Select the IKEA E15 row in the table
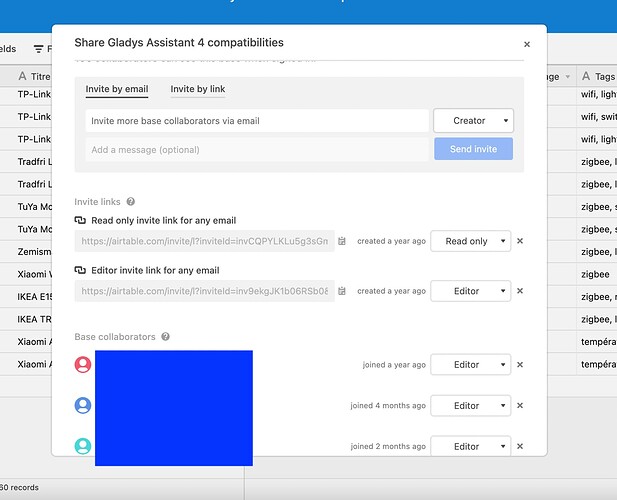Image resolution: width=617 pixels, height=500 pixels. tap(34, 297)
